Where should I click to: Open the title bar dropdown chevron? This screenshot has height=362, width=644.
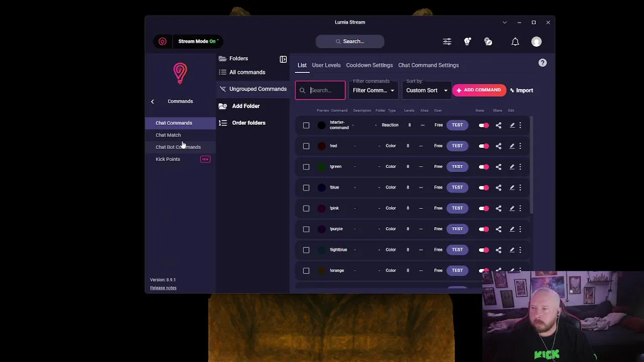click(505, 23)
